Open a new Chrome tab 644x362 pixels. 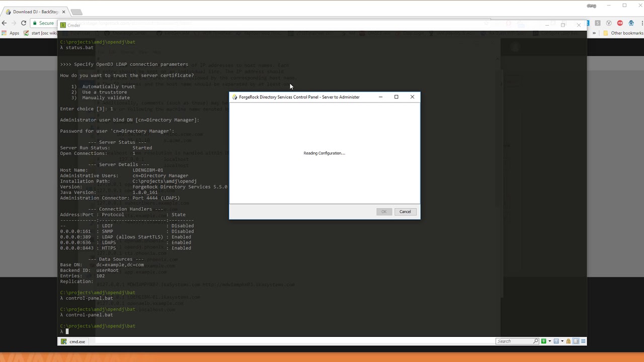(76, 12)
